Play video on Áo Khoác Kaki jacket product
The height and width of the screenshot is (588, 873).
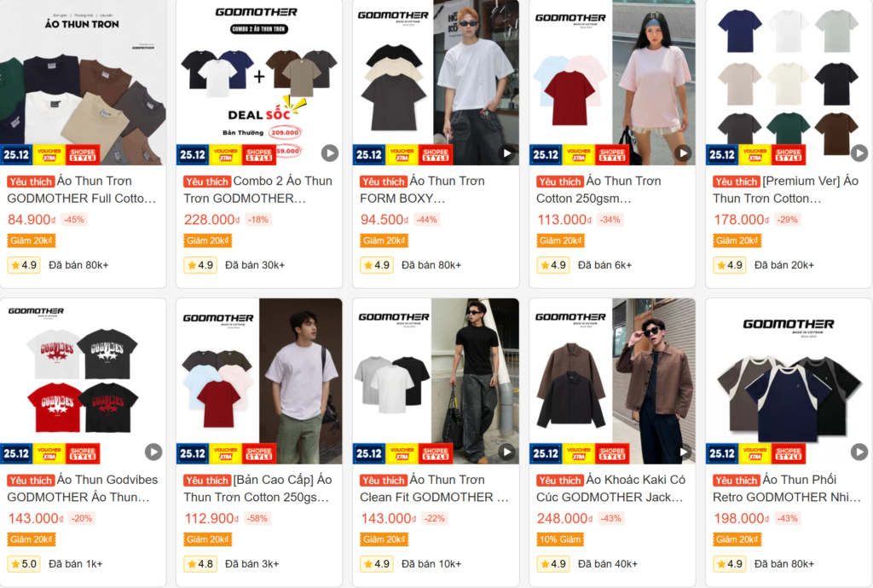point(683,452)
